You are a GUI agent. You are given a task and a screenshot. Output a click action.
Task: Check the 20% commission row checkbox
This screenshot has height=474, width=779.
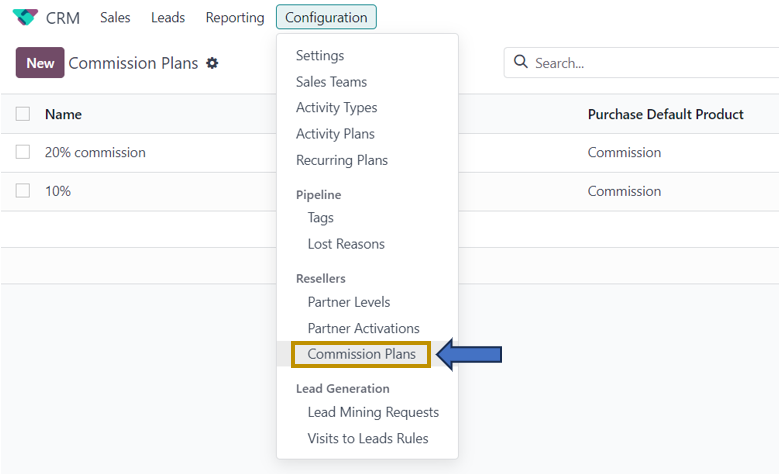(x=23, y=153)
